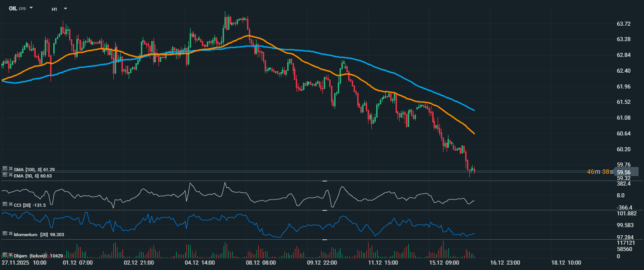The height and width of the screenshot is (270, 644).
Task: Open settings icon for Objem volume indicator
Action: 5,255
